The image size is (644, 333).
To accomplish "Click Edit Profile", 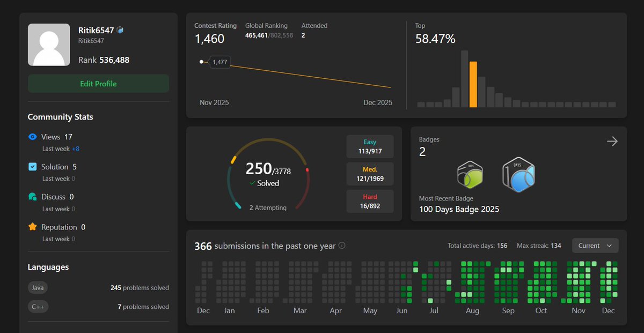I will 98,84.
